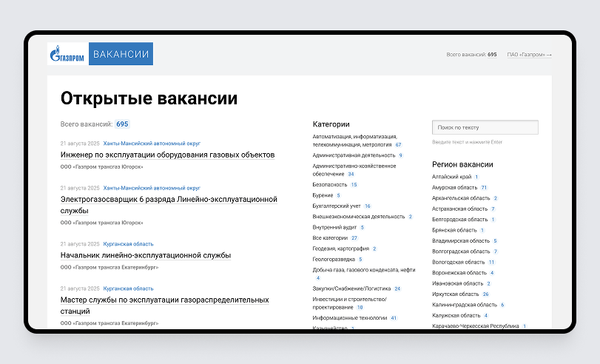Filter by region Ивановская область
The image size is (600, 364).
pyautogui.click(x=458, y=283)
